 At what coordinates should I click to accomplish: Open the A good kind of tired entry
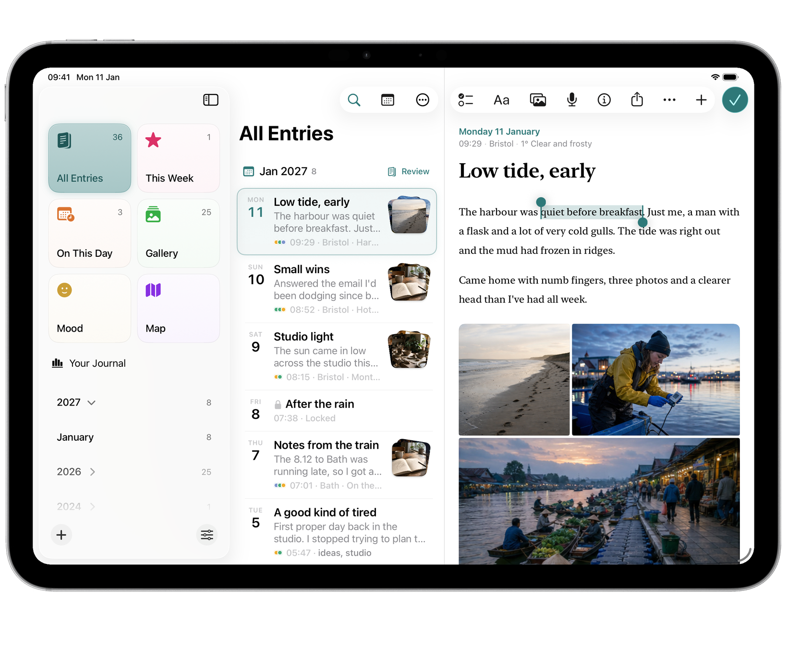[337, 532]
